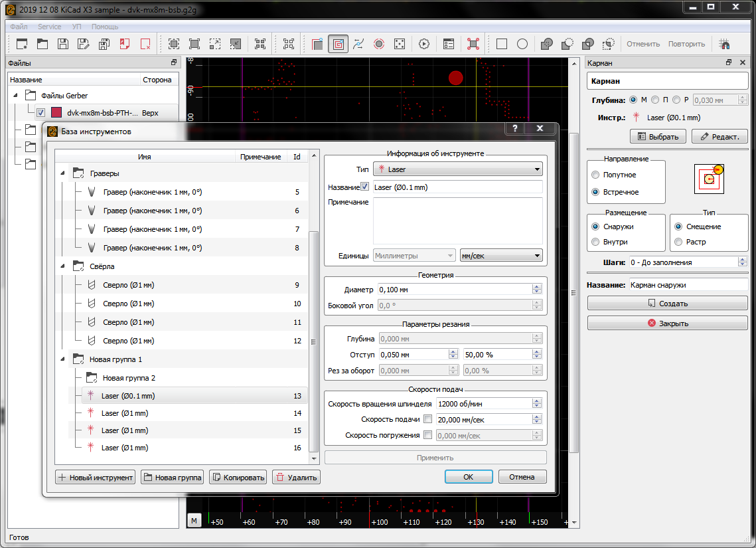Open the Тип dropdown showing Laser
The image size is (756, 548).
(x=457, y=169)
